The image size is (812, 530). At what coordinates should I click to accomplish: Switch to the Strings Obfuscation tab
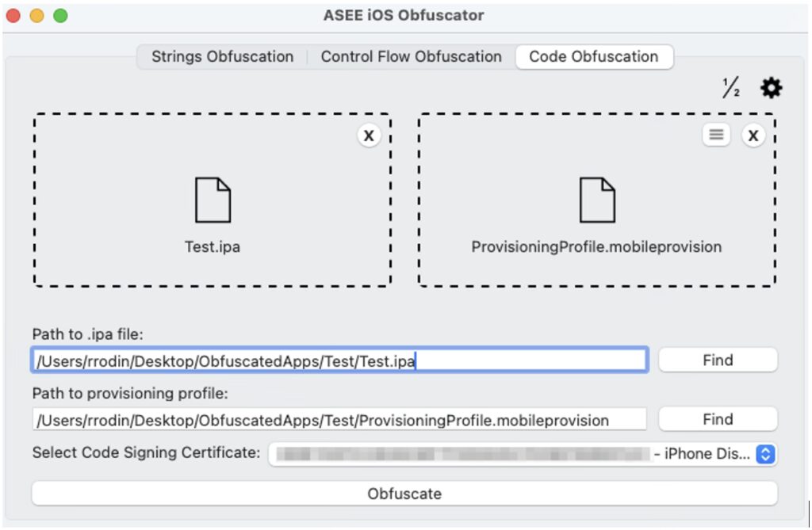(x=222, y=57)
